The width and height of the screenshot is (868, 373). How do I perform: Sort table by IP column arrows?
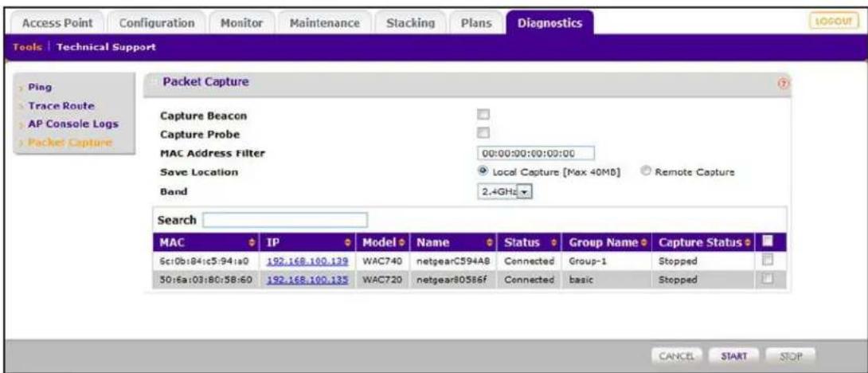tap(347, 242)
